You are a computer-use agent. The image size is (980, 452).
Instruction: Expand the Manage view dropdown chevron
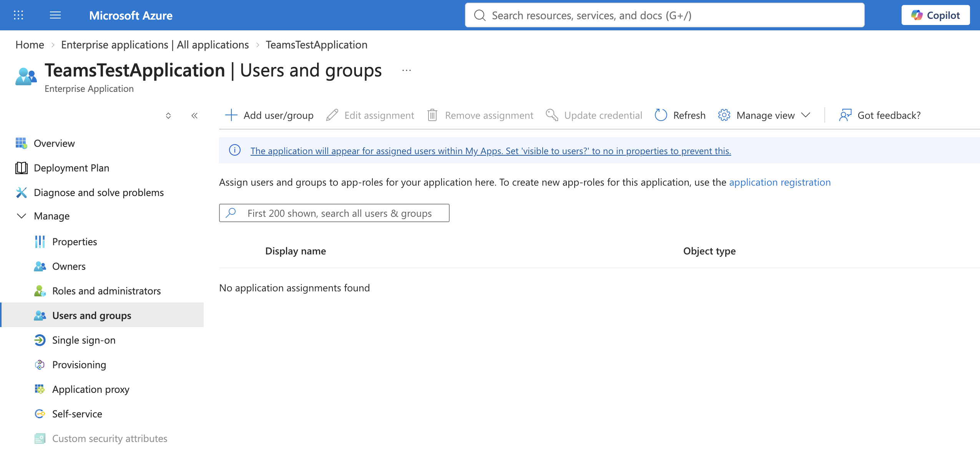806,115
